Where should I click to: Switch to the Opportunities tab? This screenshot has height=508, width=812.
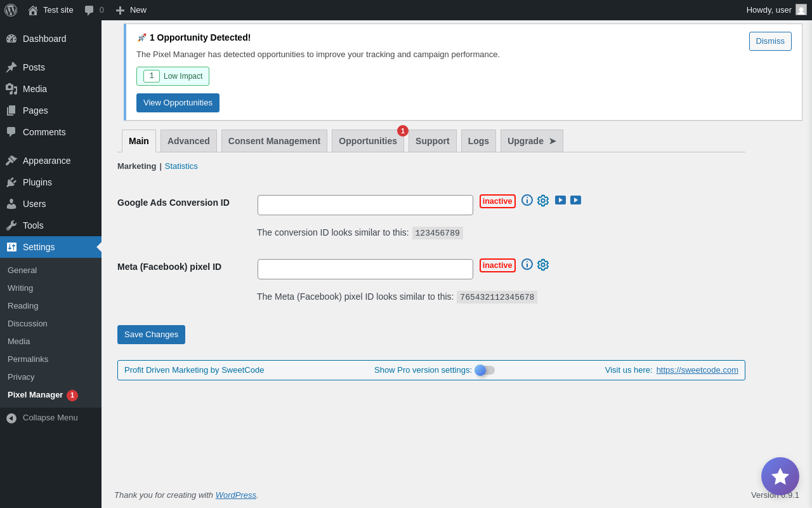[x=368, y=141]
